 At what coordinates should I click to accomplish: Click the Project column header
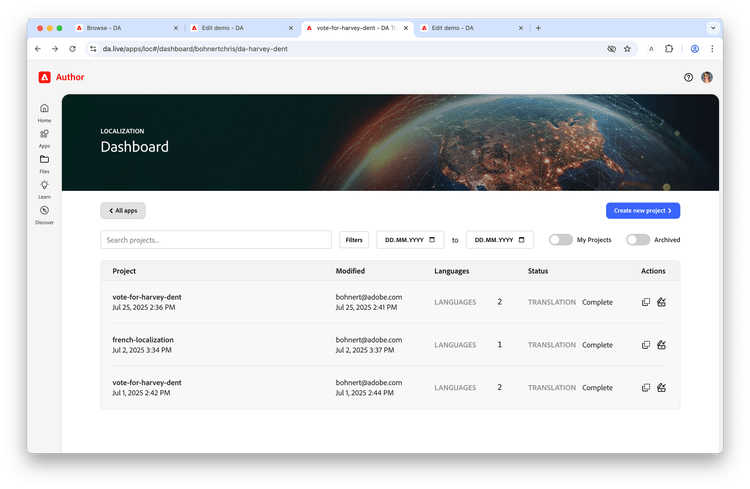124,271
